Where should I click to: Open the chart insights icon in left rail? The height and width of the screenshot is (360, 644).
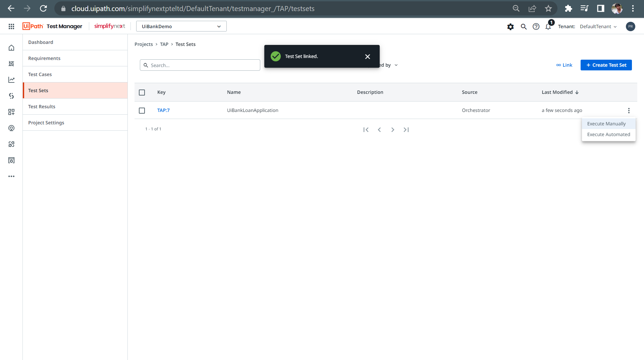11,80
